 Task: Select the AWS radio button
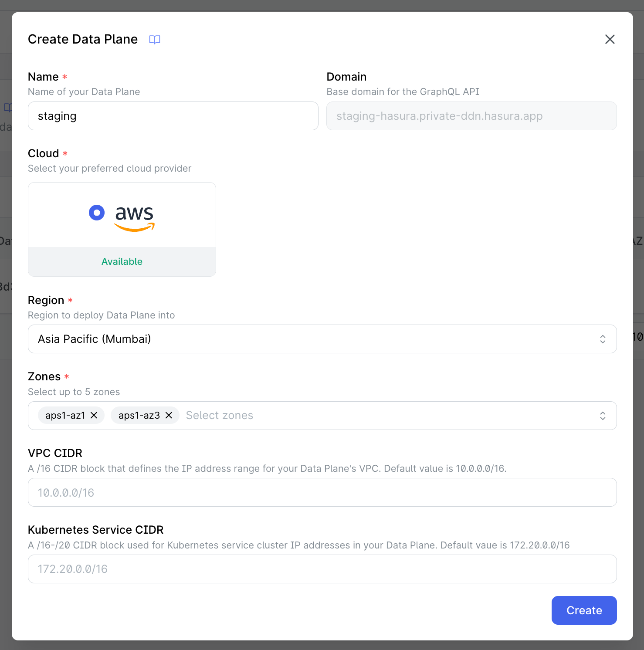(x=97, y=213)
